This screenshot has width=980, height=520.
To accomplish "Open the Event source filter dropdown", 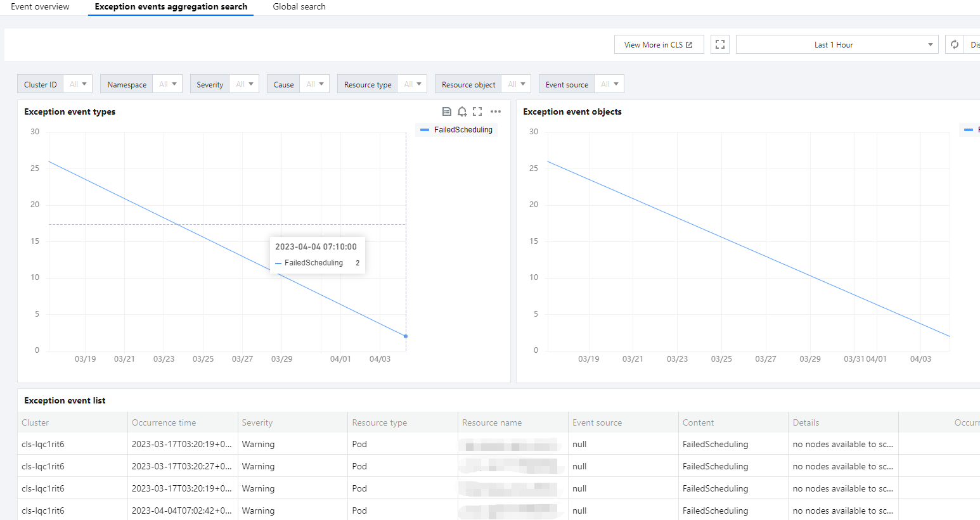I will tap(609, 84).
